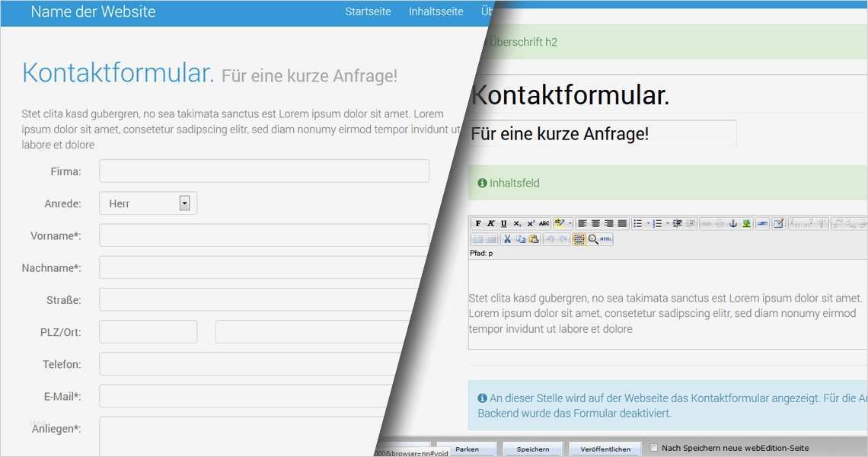Copy the selected text
Viewport: 868px width, 457px height.
click(x=521, y=238)
